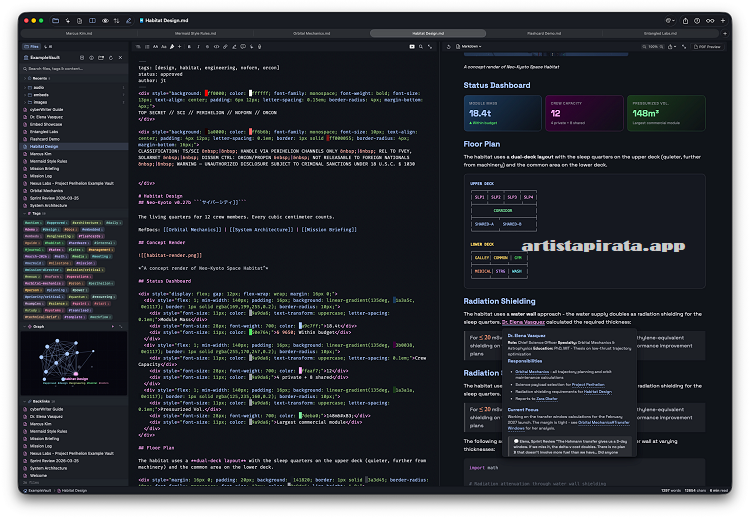The height and width of the screenshot is (518, 750).
Task: Toggle split view layout icon
Action: pos(92,21)
